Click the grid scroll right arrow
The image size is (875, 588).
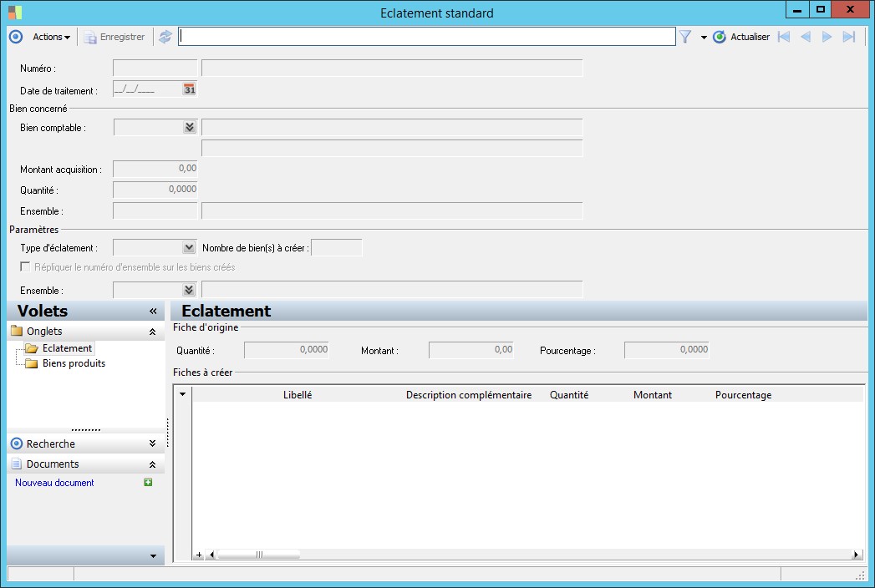[x=856, y=555]
